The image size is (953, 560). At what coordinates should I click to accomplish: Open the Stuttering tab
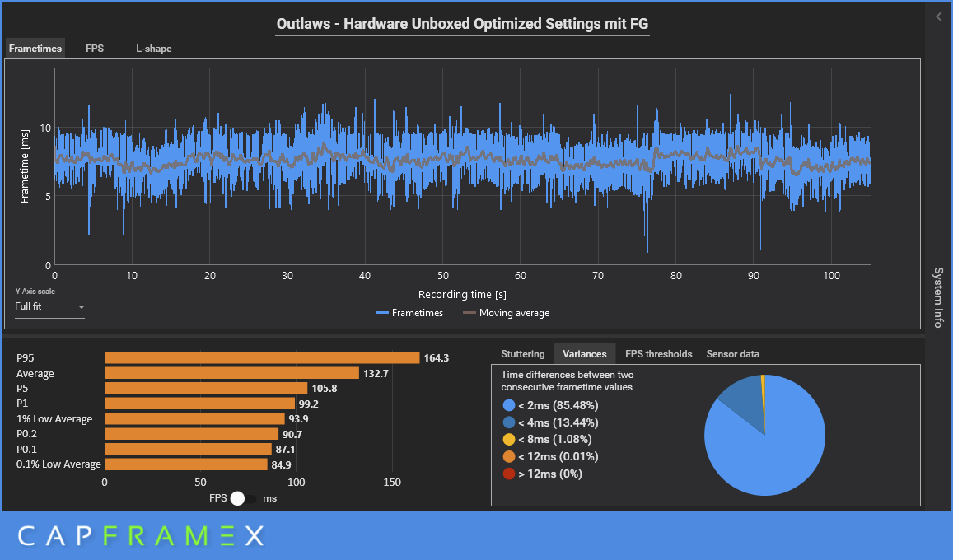tap(523, 353)
